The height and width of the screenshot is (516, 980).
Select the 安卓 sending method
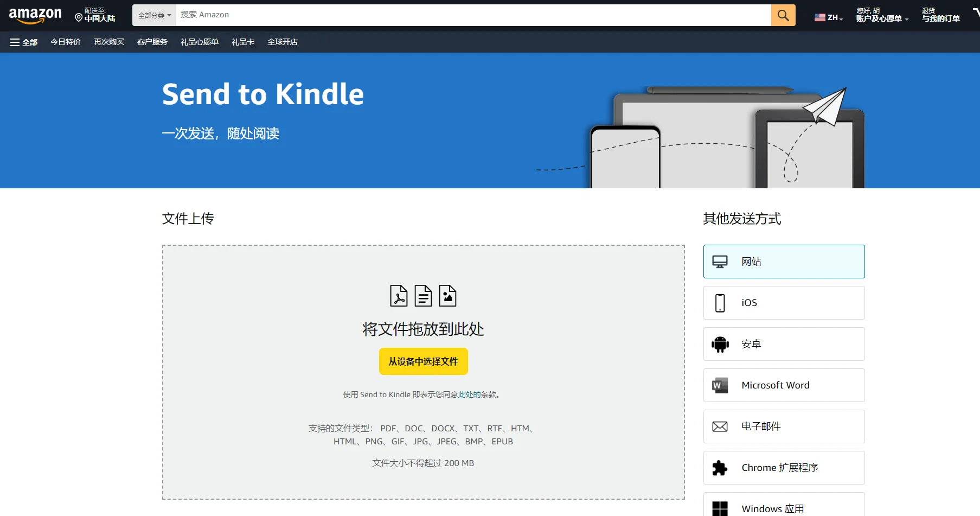(x=784, y=344)
